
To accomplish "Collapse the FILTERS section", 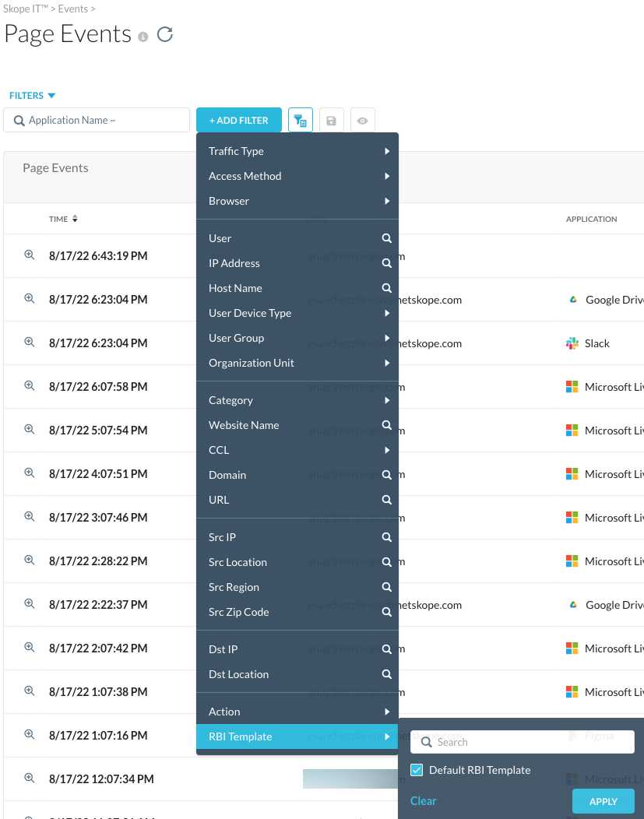I will tap(33, 96).
